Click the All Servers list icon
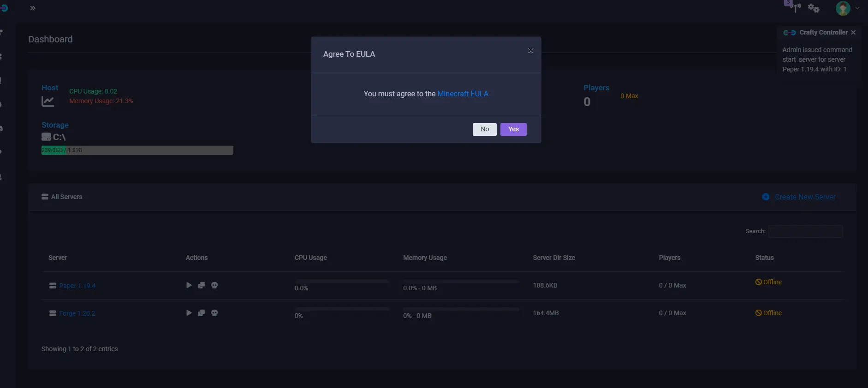Viewport: 868px width, 388px height. [x=45, y=197]
